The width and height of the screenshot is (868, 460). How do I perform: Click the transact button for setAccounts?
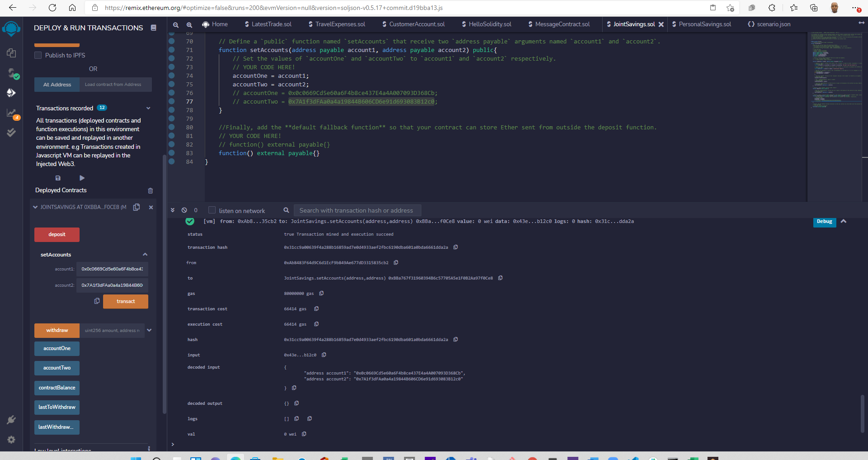[x=125, y=301]
